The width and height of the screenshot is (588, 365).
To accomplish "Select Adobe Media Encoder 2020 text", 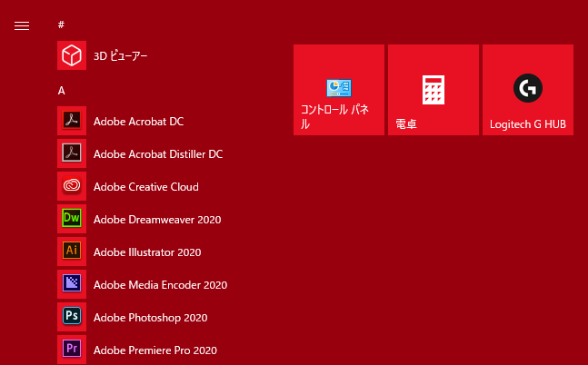I will pos(161,285).
